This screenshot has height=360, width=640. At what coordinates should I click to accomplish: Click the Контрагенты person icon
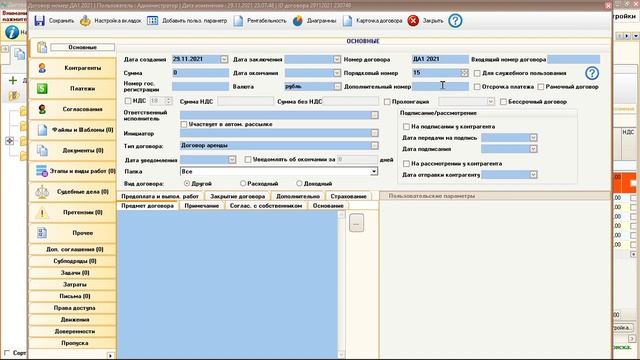point(42,68)
